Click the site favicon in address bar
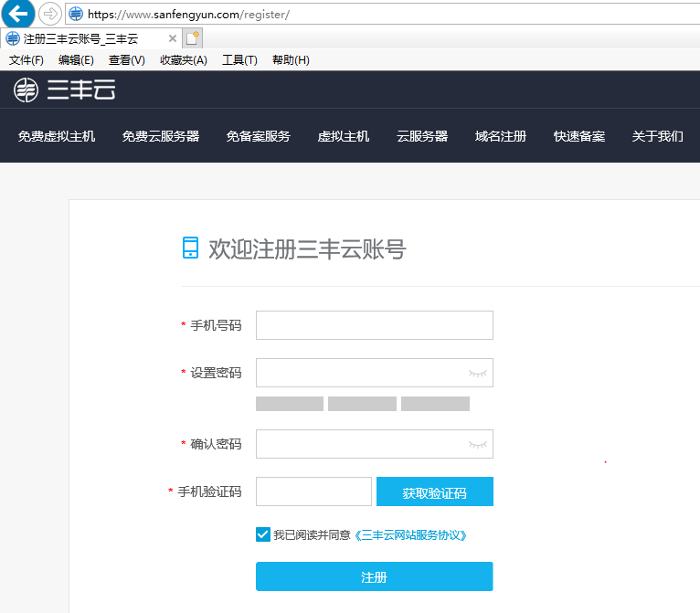This screenshot has height=613, width=700. (76, 14)
